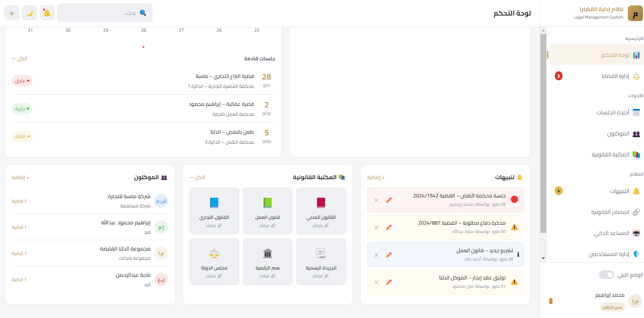Click the sidebar scrollbar down arrow
644x318 pixels.
tap(543, 258)
